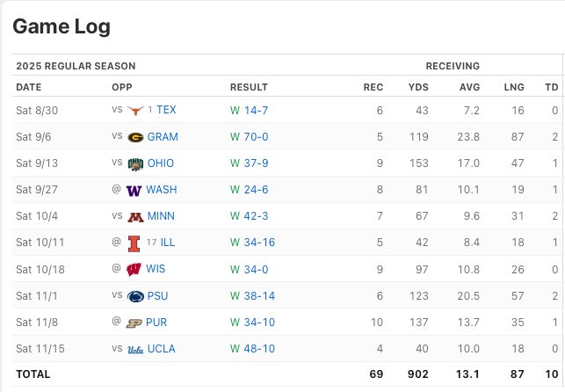Click the Purdue P logo icon
This screenshot has width=565, height=392.
pos(134,323)
